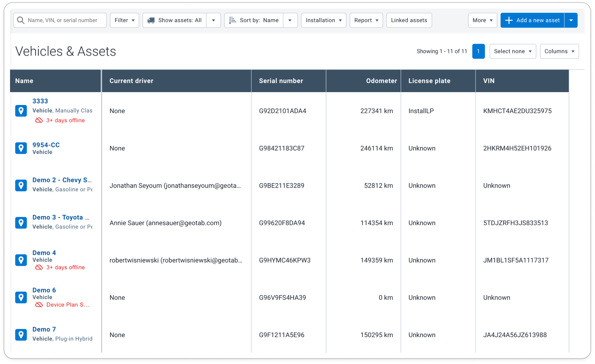Click the map pin icon for Demo 2 Chevy
The image size is (595, 364).
click(x=21, y=185)
